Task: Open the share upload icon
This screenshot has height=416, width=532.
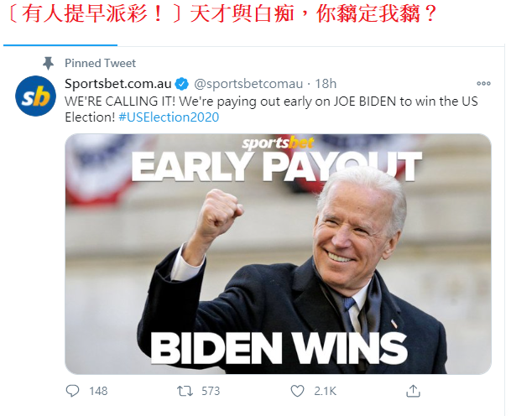Action: tap(413, 391)
